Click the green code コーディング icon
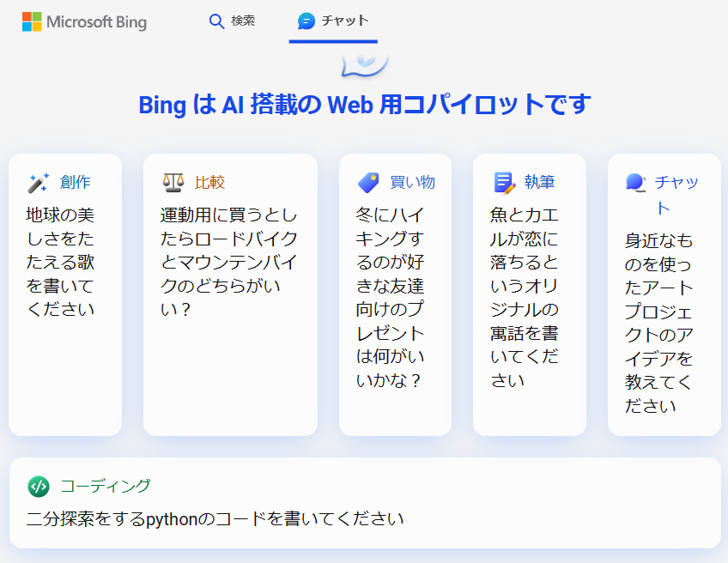The image size is (728, 563). (39, 487)
